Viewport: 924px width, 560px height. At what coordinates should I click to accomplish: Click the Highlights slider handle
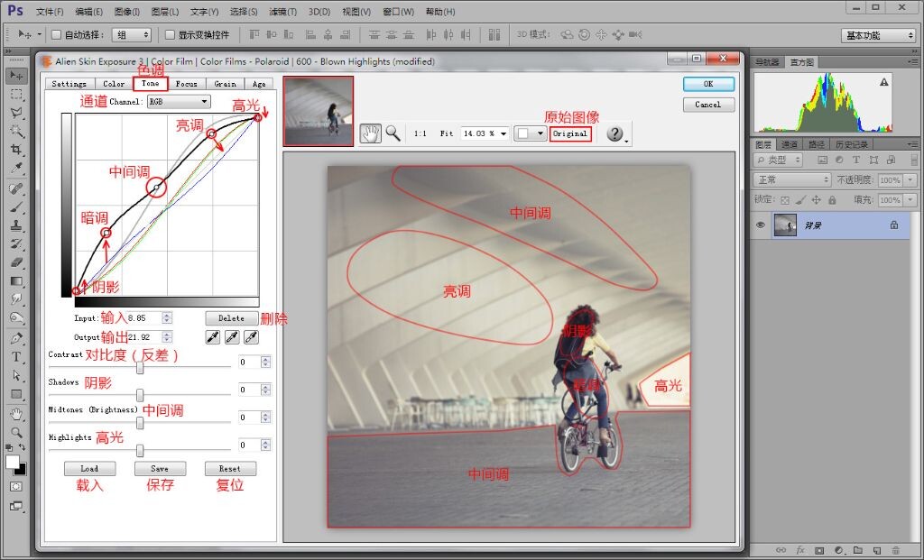point(140,451)
